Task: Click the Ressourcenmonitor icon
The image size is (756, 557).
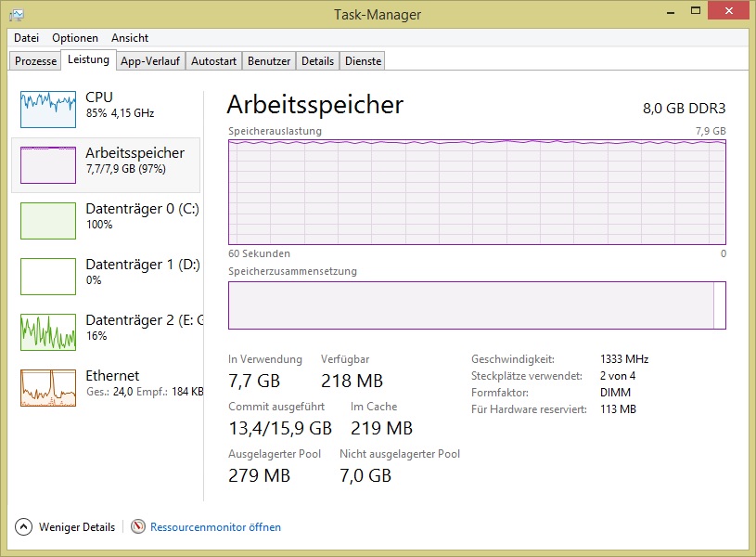Action: tap(138, 527)
